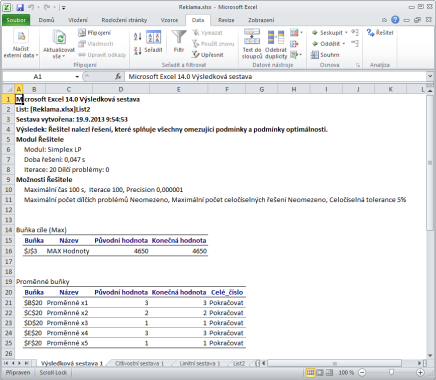Switch to Page Layout view in status bar
This screenshot has height=380, width=436.
(x=320, y=372)
